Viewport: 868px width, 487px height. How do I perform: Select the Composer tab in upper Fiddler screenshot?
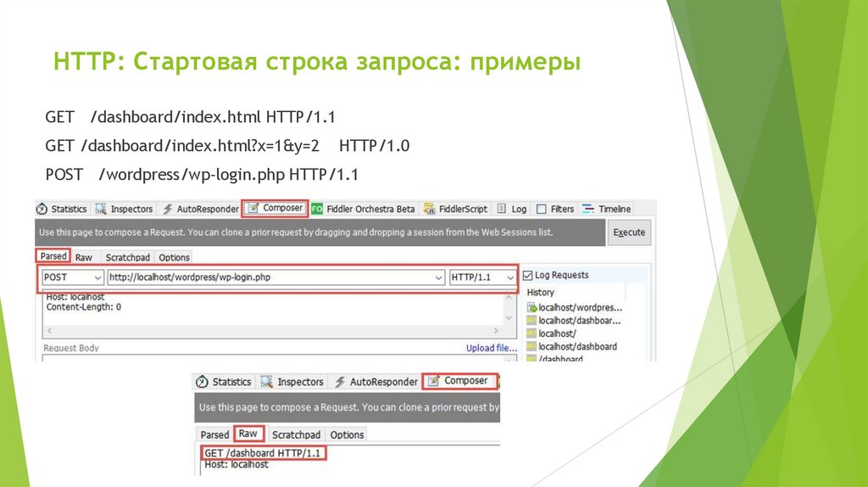(275, 209)
